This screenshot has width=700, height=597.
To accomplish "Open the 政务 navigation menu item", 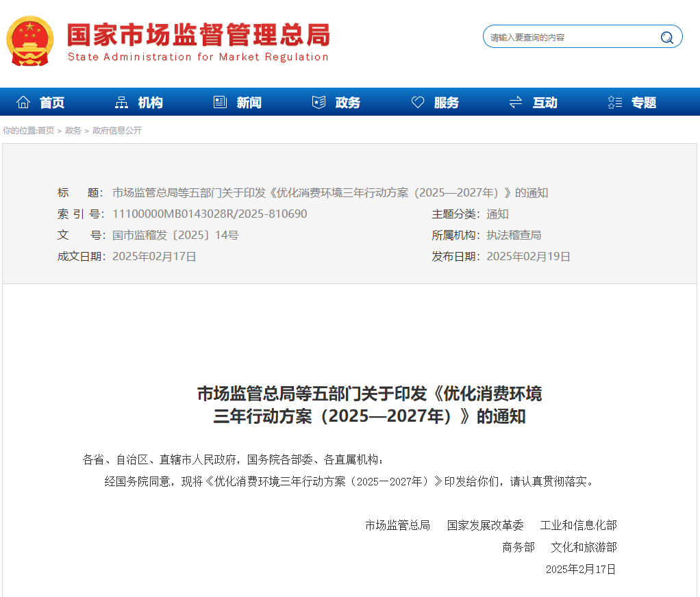I will (348, 103).
